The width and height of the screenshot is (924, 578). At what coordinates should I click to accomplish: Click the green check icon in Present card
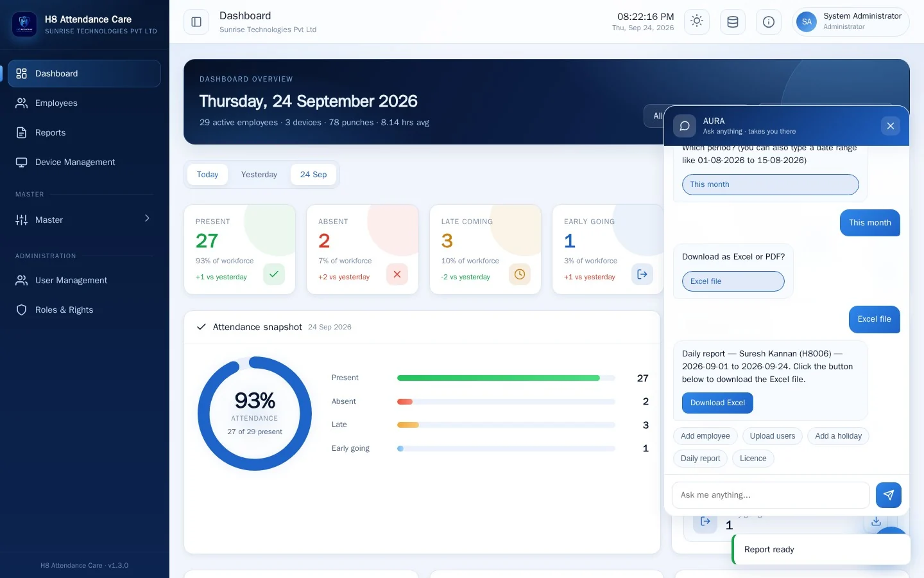point(274,274)
